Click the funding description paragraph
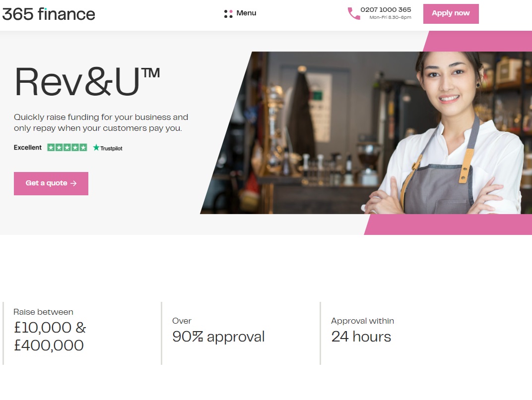The width and height of the screenshot is (532, 400). pyautogui.click(x=101, y=123)
